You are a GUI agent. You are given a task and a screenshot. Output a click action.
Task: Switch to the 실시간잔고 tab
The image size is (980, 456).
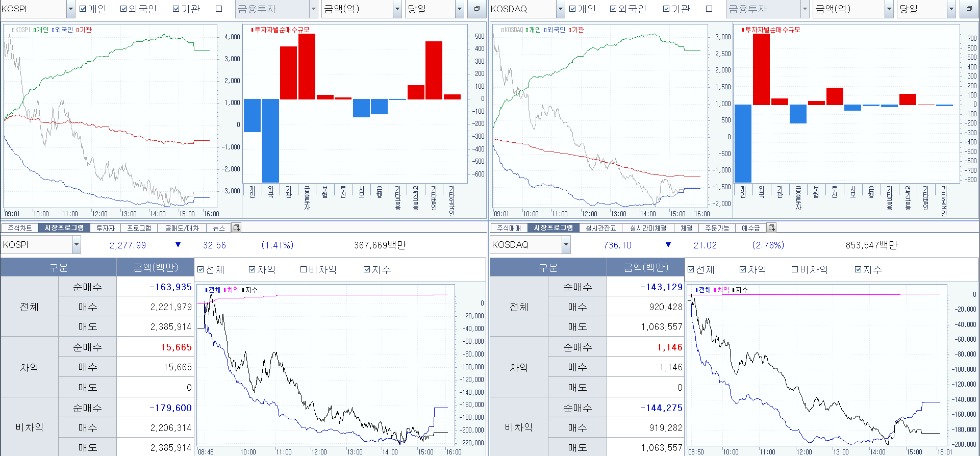point(601,228)
